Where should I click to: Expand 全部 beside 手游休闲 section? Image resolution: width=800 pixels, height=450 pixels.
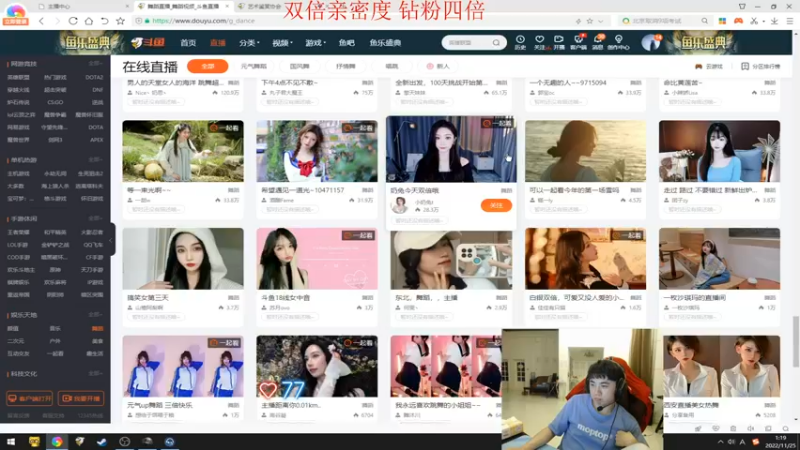pyautogui.click(x=95, y=218)
